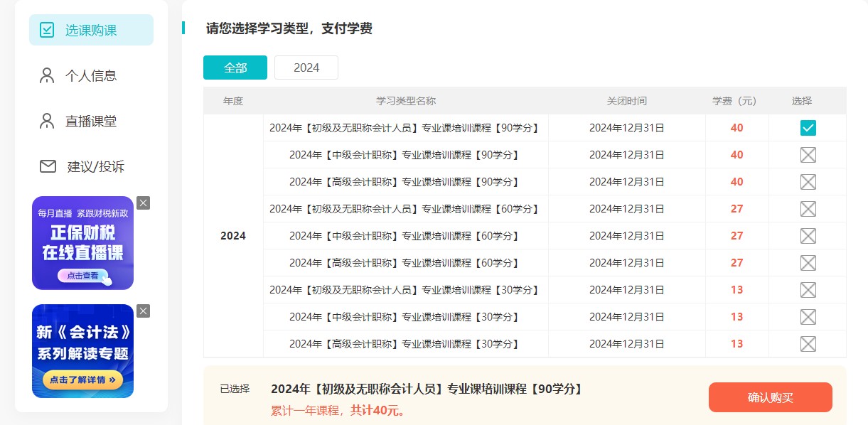
Task: Select the 中级会计职称 90学分 course checkbox
Action: pos(808,155)
